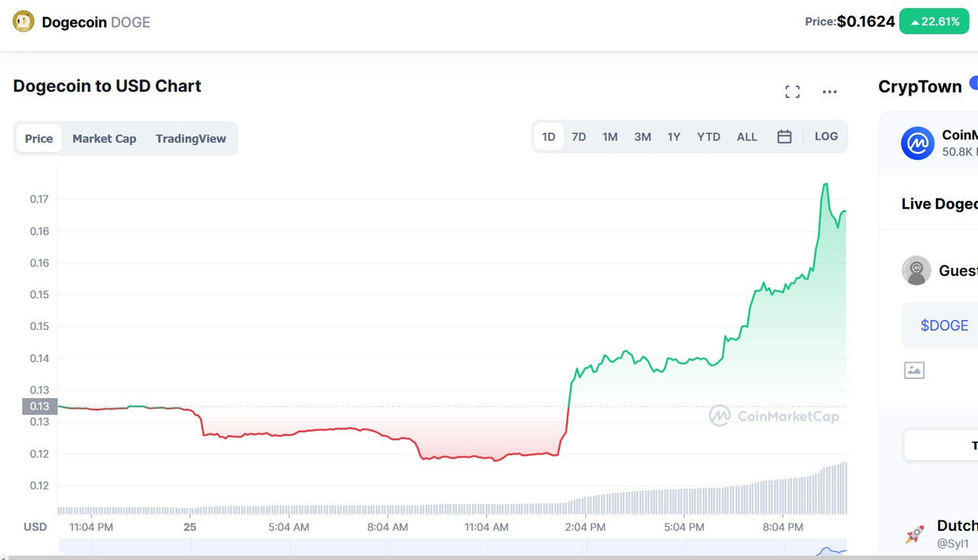This screenshot has width=978, height=560.
Task: Toggle the LOG scale option
Action: click(x=826, y=136)
